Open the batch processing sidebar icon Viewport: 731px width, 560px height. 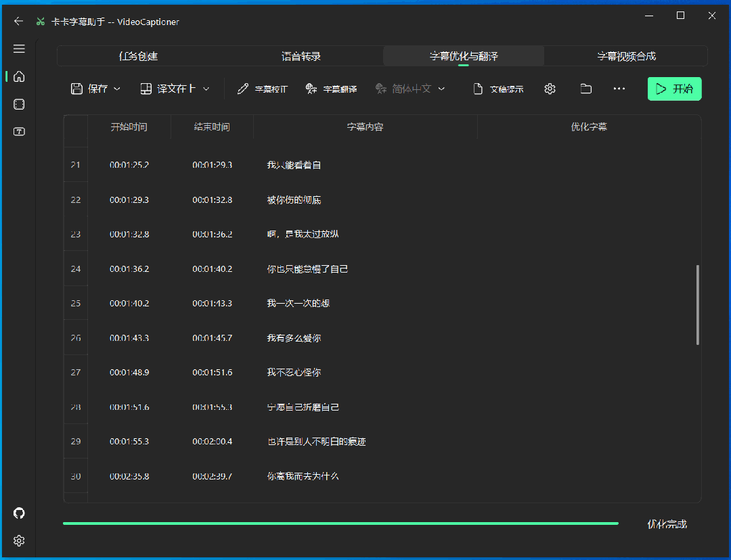(19, 104)
